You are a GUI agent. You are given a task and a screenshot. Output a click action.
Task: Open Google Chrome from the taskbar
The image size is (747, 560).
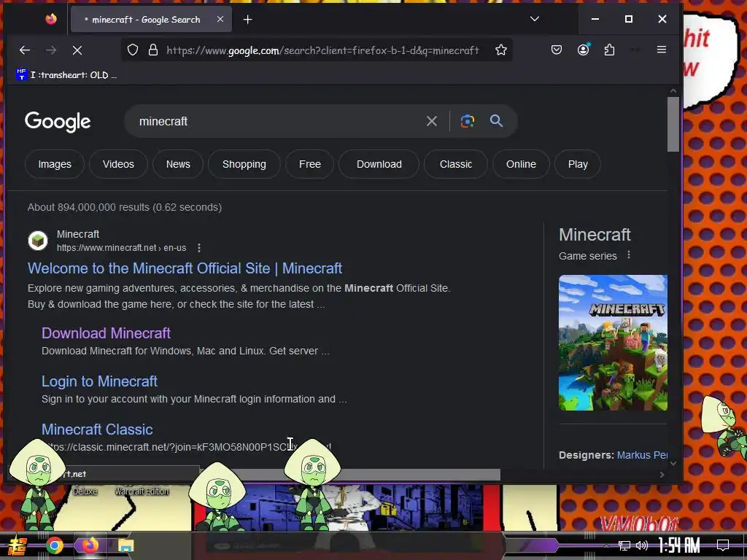pyautogui.click(x=55, y=545)
